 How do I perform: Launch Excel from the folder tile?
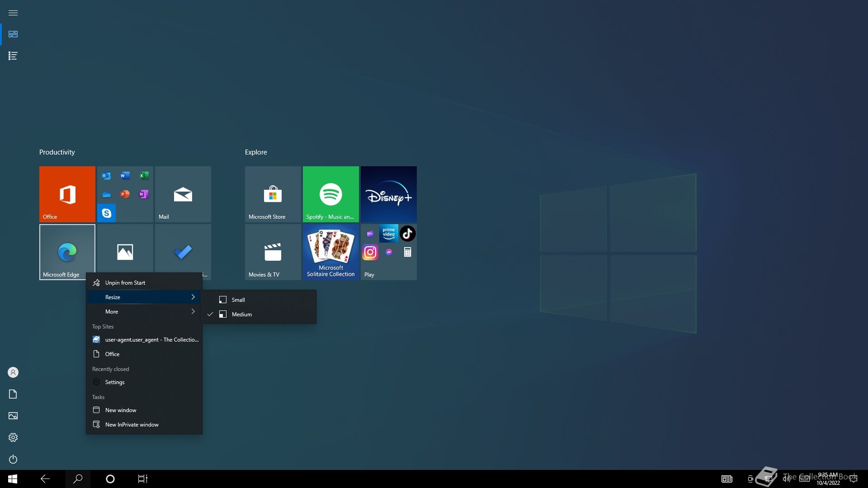click(x=144, y=176)
